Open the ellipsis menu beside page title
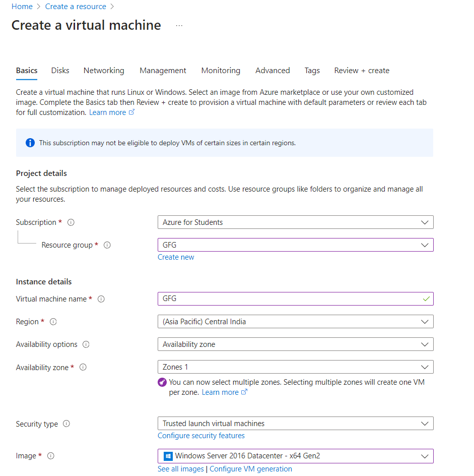This screenshot has width=474, height=476. (179, 26)
